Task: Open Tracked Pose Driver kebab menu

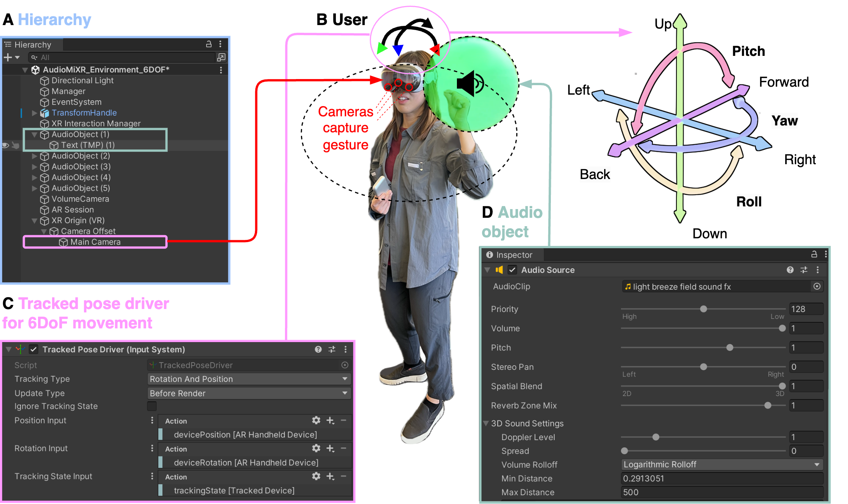Action: (x=345, y=349)
